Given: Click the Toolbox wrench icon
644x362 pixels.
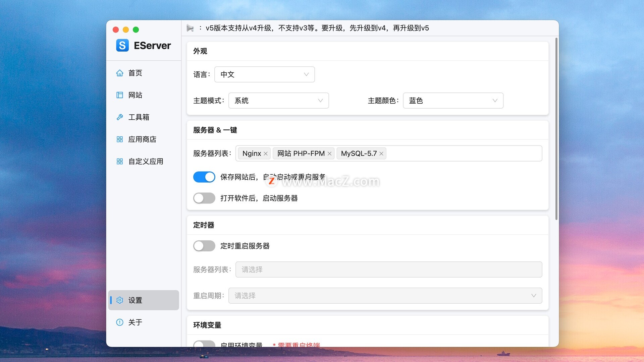Looking at the screenshot, I should pos(120,117).
